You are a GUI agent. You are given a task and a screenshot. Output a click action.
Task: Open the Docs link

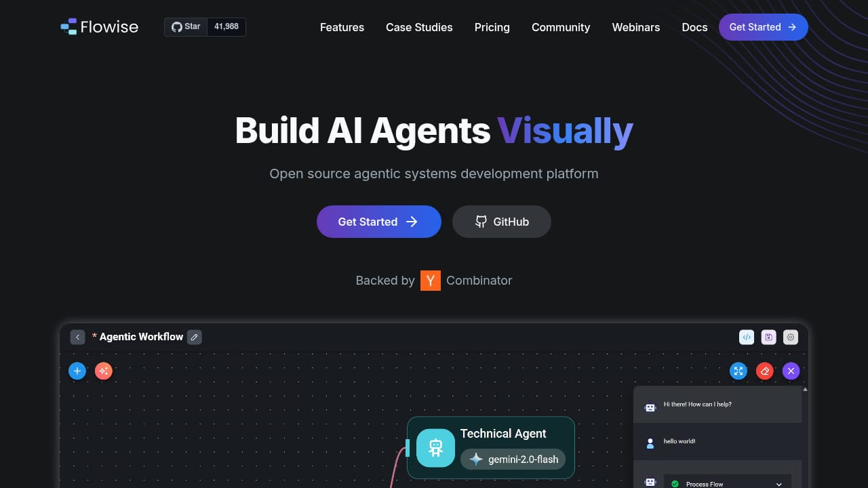tap(694, 27)
